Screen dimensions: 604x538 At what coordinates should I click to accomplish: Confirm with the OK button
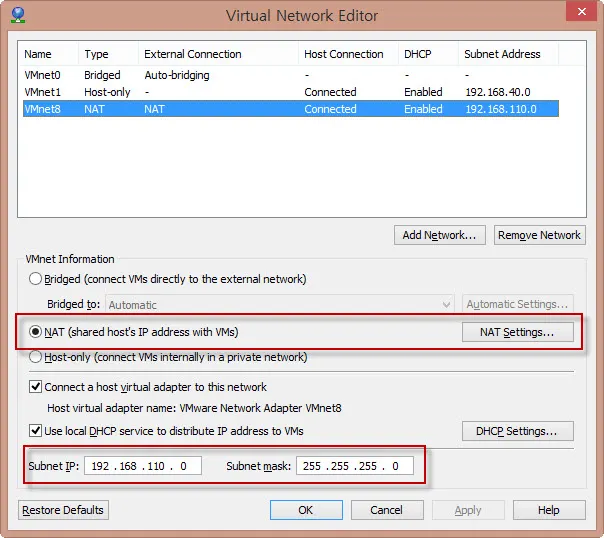(306, 510)
